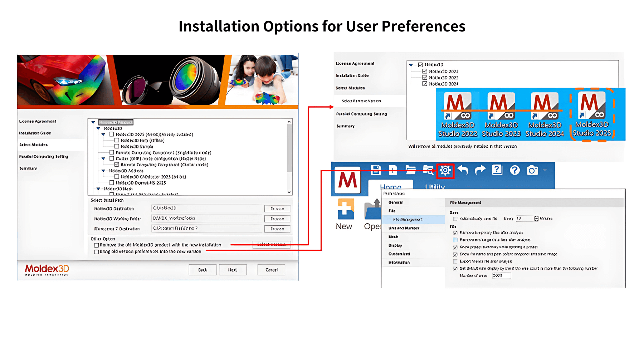Click the Undo arrow icon

coord(463,170)
